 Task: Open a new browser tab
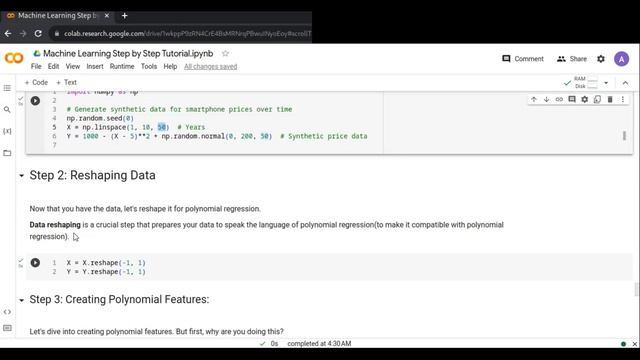pyautogui.click(x=124, y=16)
